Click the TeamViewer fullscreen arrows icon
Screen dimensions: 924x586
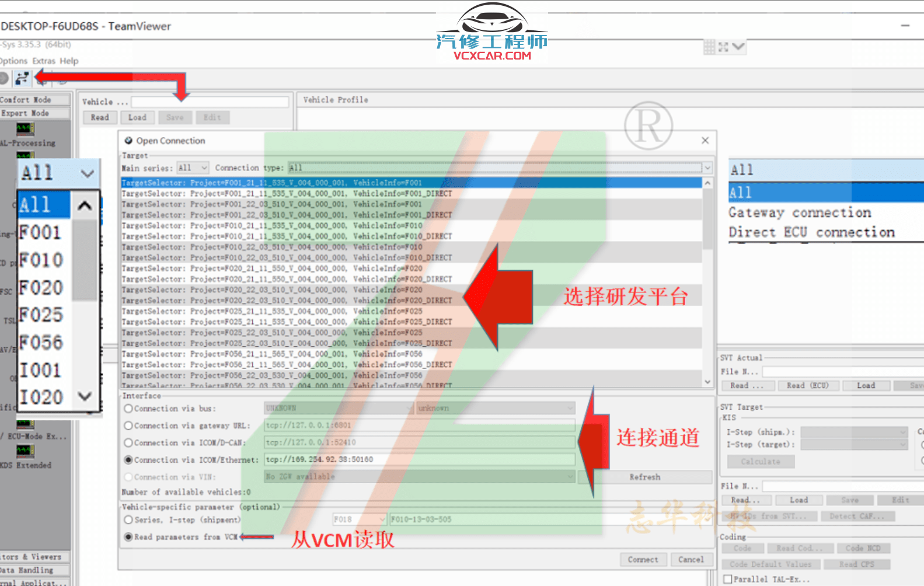tap(724, 47)
